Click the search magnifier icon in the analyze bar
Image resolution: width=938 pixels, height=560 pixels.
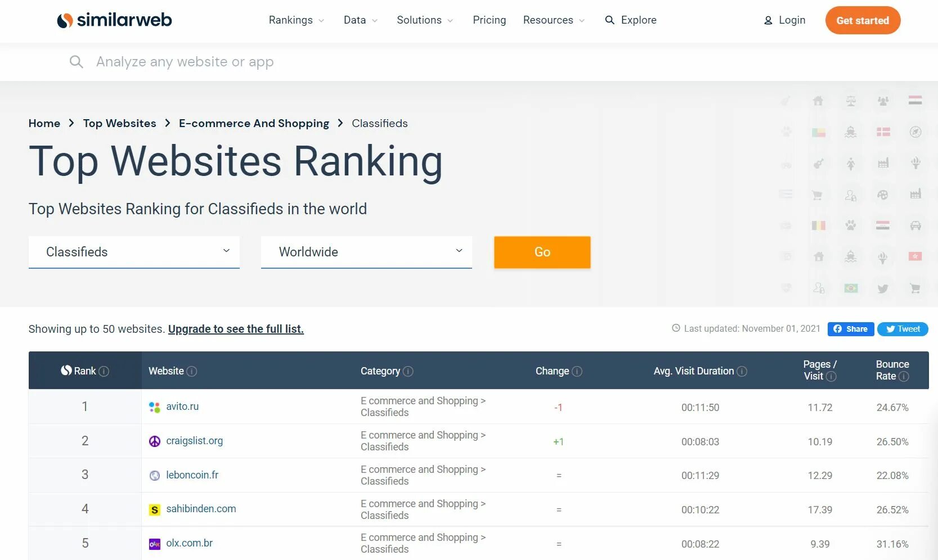pos(76,62)
